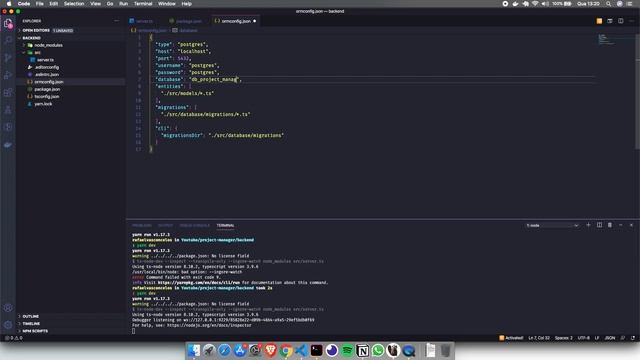Open Brave browser from the Dock
This screenshot has height=360, width=640.
click(x=271, y=350)
